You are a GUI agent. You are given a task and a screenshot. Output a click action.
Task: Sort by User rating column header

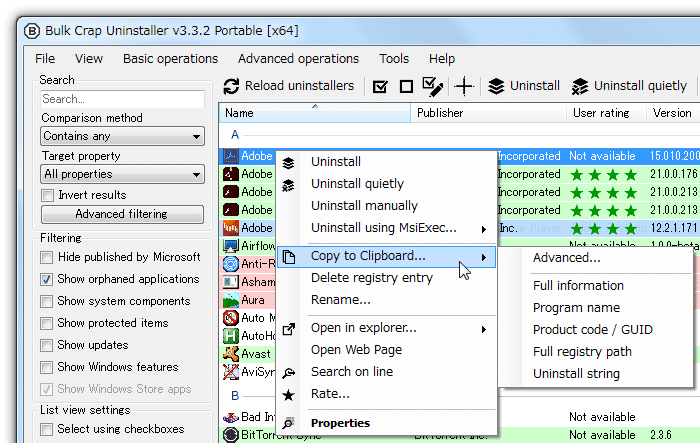606,113
